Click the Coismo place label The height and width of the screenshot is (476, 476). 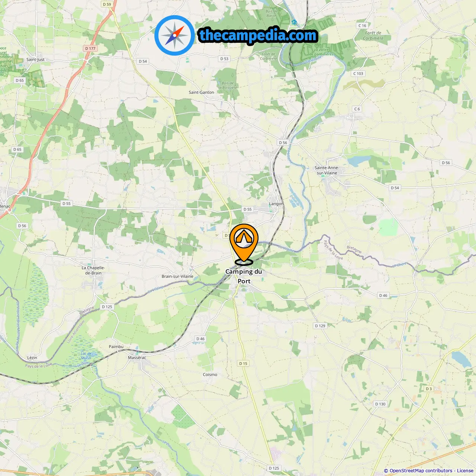210,374
